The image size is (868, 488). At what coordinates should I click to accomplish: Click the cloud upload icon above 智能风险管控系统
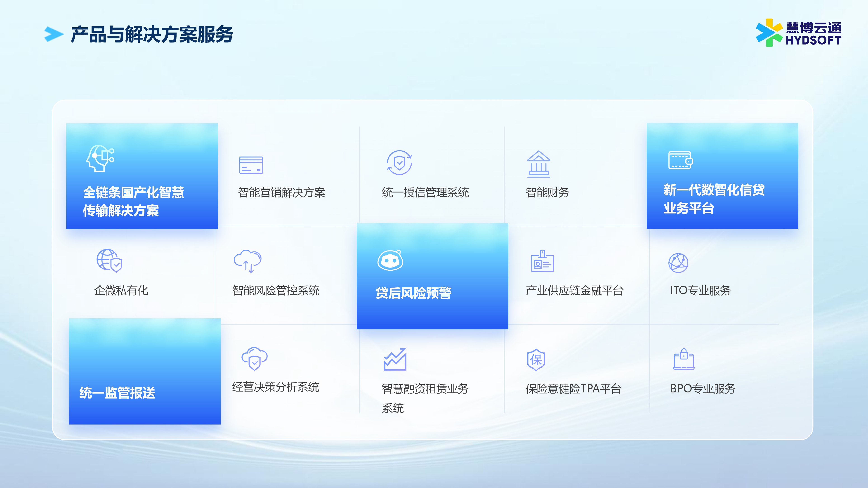(x=248, y=261)
